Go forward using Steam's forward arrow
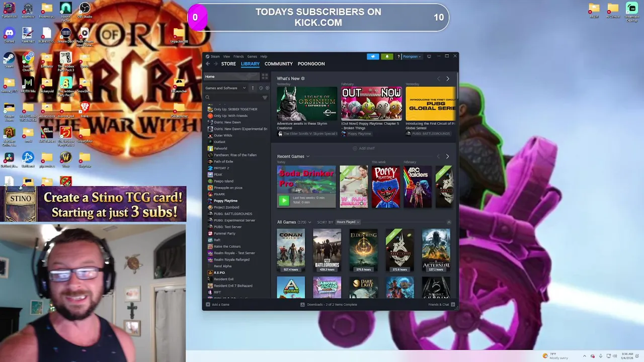 [x=215, y=64]
